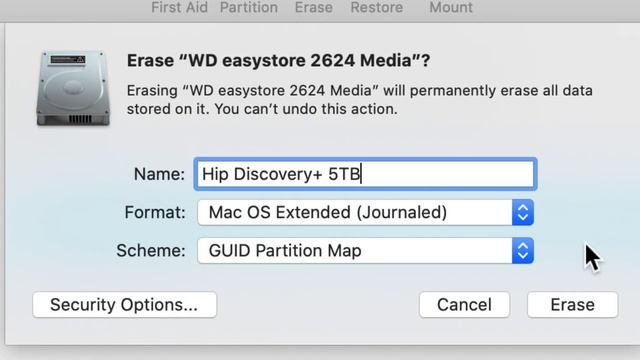Click into the Name text field
The height and width of the screenshot is (360, 640).
pos(365,174)
